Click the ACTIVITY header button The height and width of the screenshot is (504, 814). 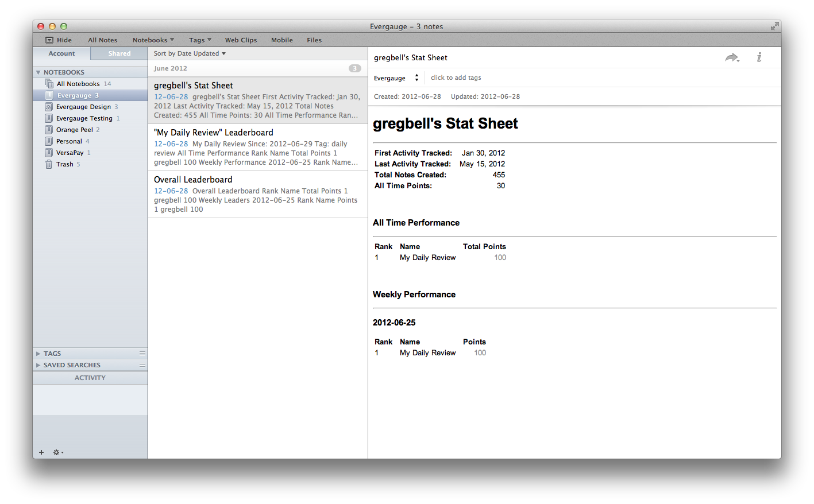(x=90, y=378)
